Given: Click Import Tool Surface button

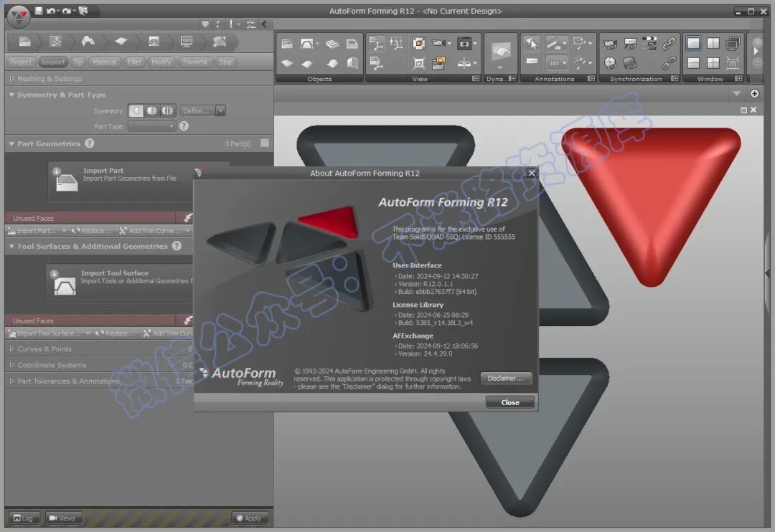Looking at the screenshot, I should point(120,284).
